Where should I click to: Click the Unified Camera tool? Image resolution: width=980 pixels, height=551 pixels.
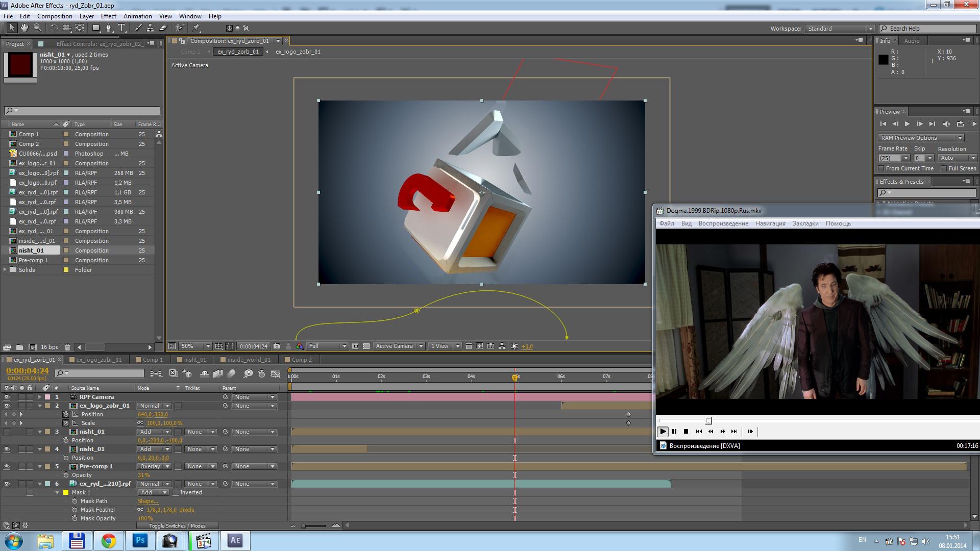(66, 28)
